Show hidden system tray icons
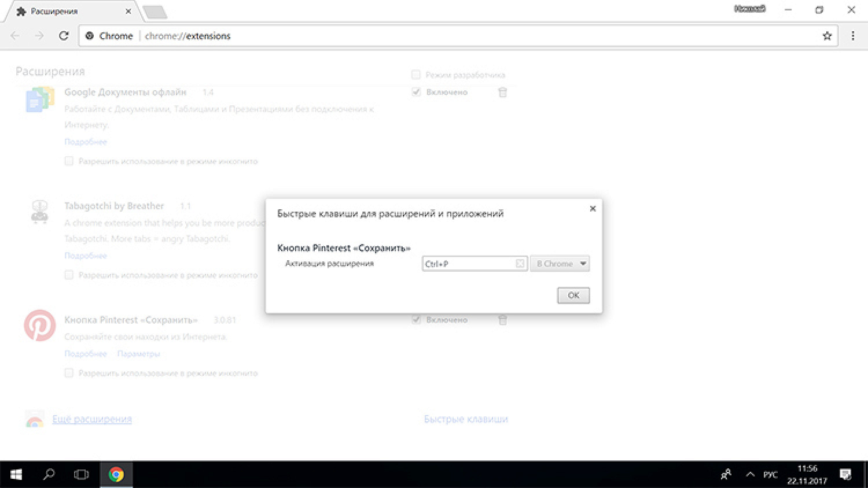The image size is (868, 488). point(750,475)
